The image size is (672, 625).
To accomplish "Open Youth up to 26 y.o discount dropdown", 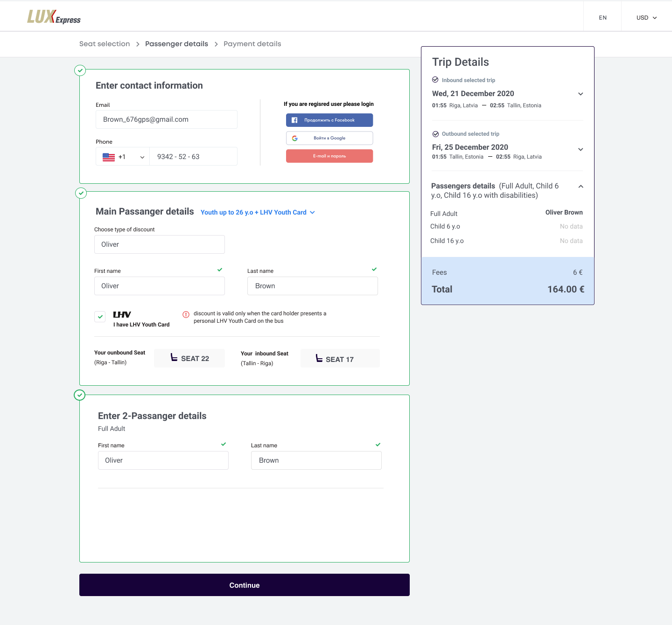I will point(258,212).
